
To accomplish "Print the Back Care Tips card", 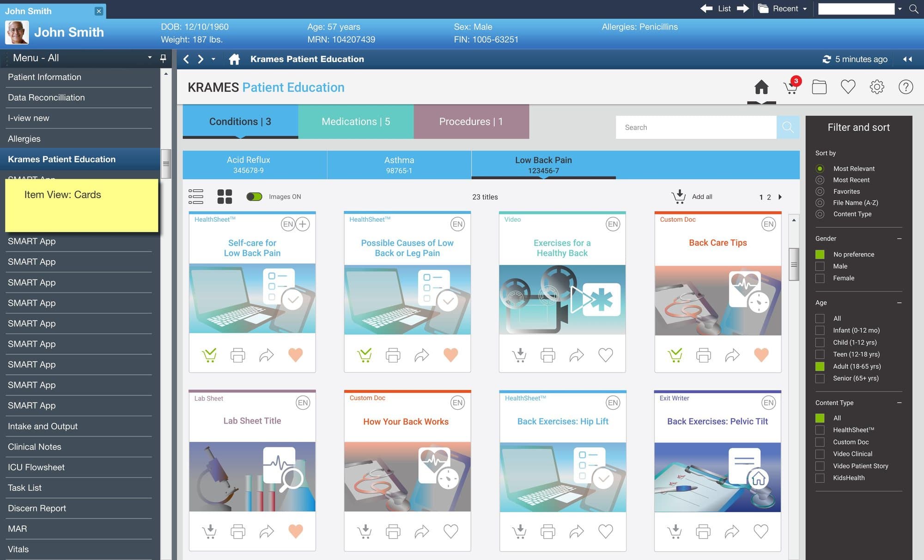I will click(703, 355).
